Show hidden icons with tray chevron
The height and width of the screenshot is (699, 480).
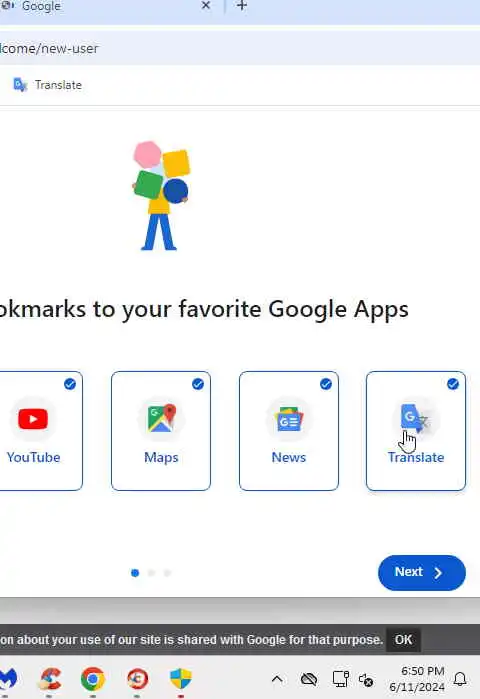coord(277,679)
